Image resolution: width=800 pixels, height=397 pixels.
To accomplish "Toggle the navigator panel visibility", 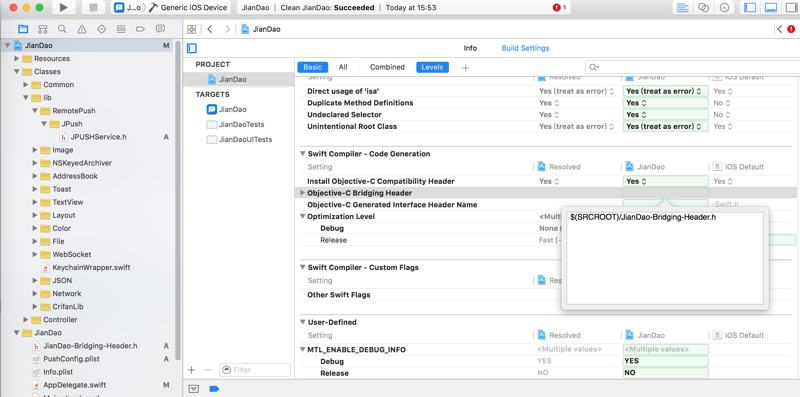I will click(749, 8).
